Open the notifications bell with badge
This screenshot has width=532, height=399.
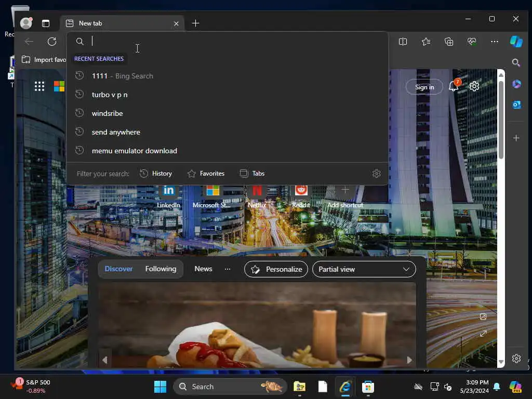(x=454, y=86)
